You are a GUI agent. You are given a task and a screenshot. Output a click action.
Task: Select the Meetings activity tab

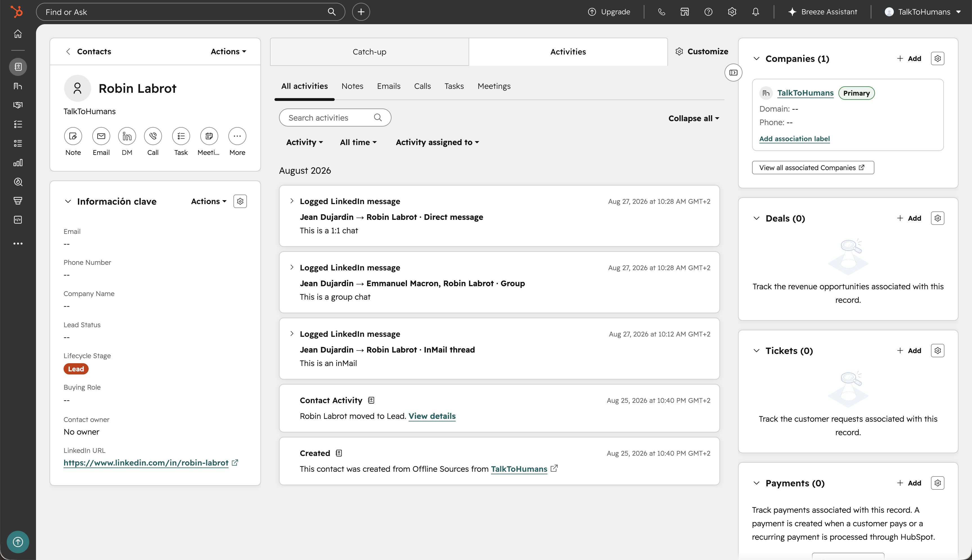coord(494,86)
